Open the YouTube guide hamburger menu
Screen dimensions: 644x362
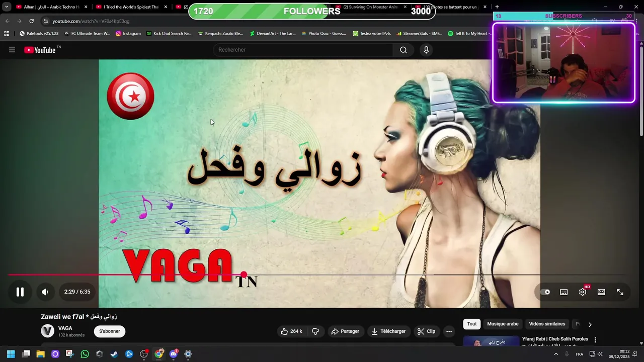click(12, 50)
